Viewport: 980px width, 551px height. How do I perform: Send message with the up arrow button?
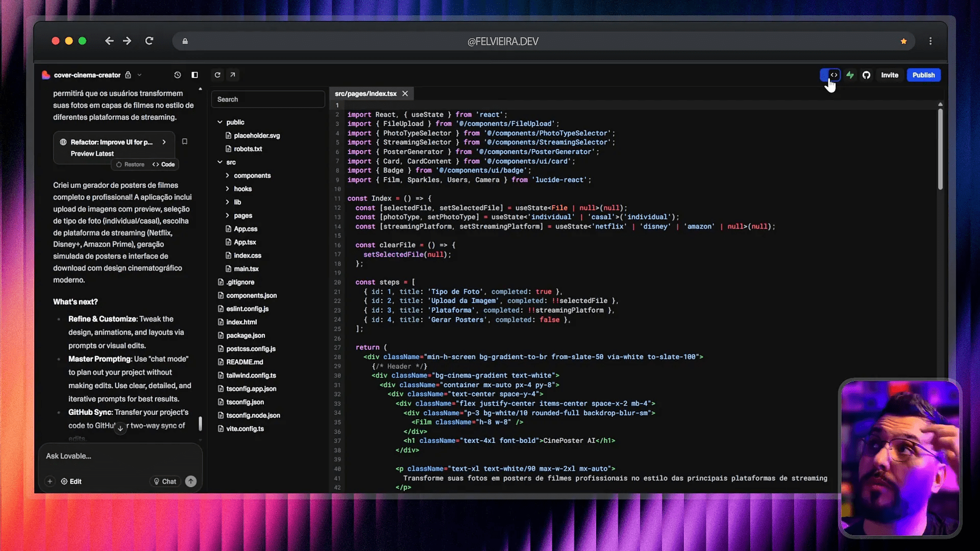[191, 481]
